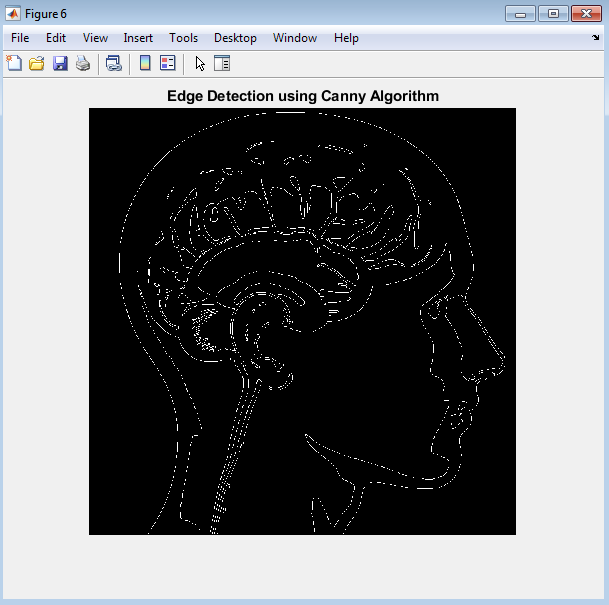Open the Insert menu
The height and width of the screenshot is (605, 609).
tap(138, 38)
